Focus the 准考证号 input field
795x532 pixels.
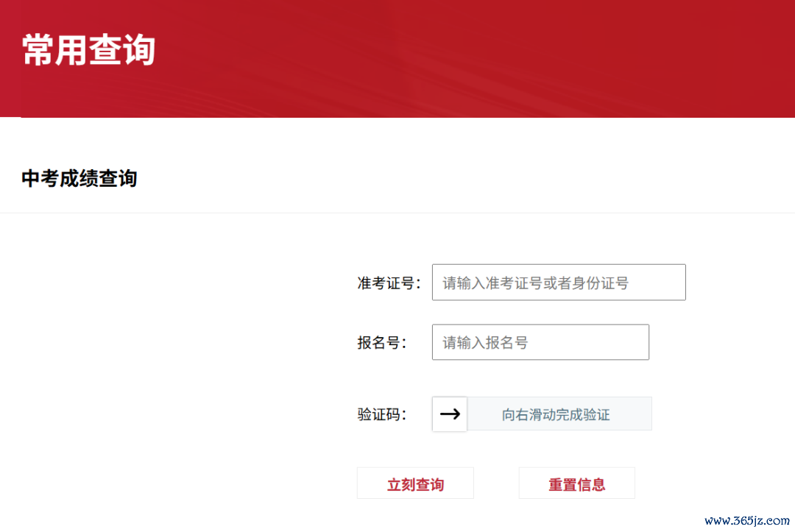pos(559,283)
